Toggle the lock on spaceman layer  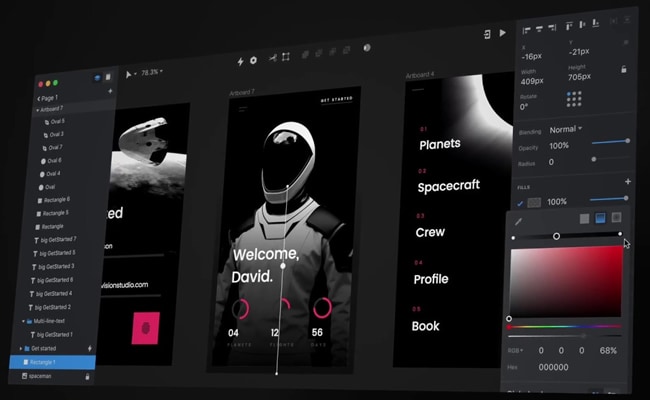(x=87, y=377)
